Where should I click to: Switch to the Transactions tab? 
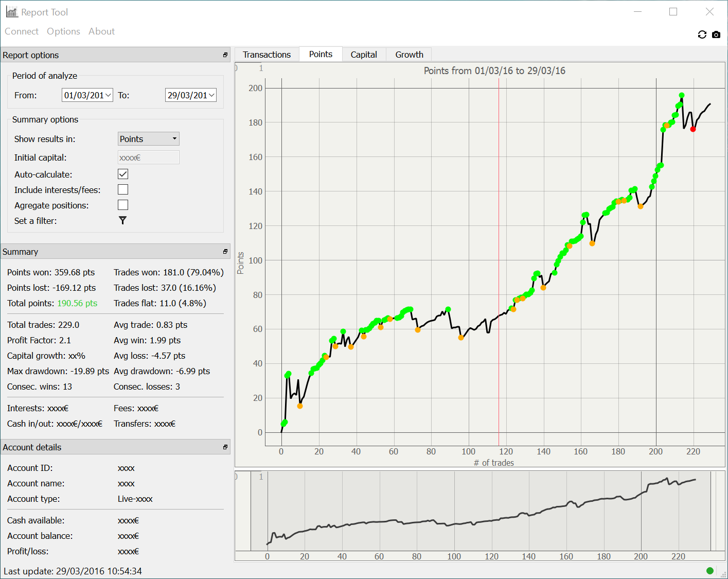pos(267,55)
